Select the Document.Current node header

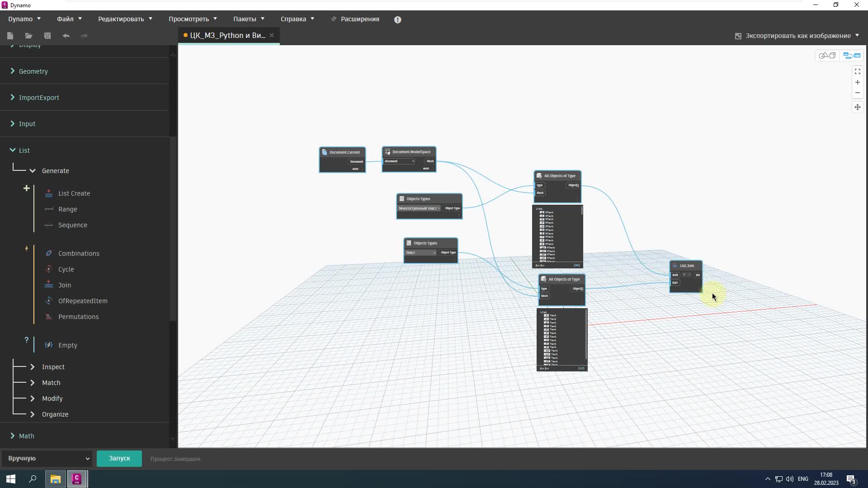tap(342, 152)
